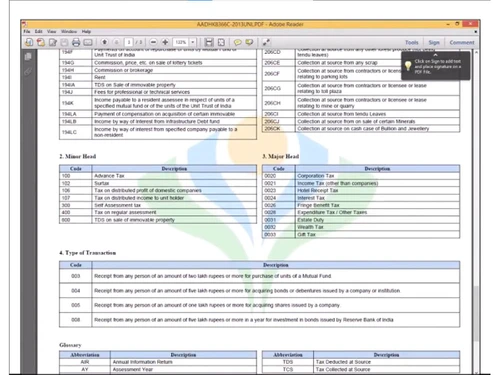Click 'Fees for professional or technical services' cell
Image resolution: width=500 pixels, height=375 pixels.
(174, 92)
